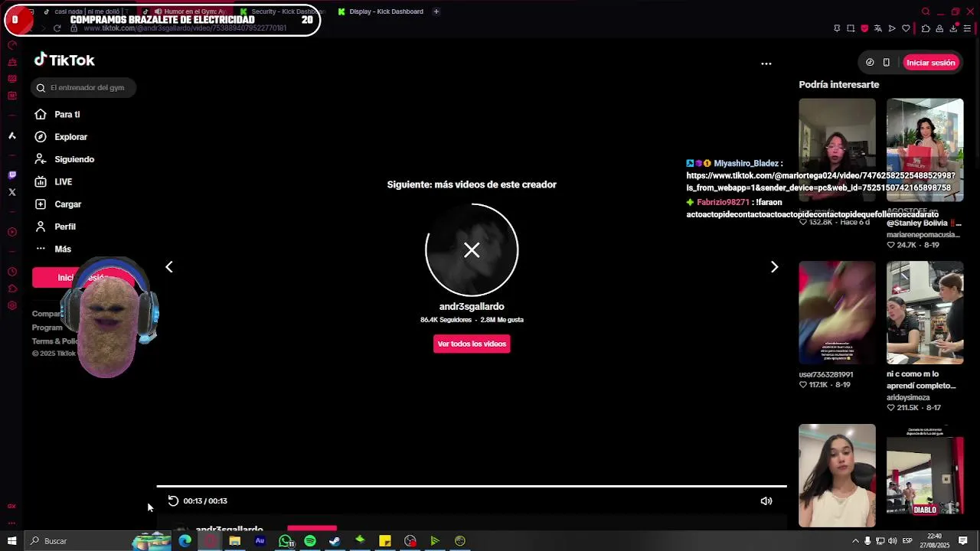Click the browser player send icon
This screenshot has width=980, height=551.
892,28
